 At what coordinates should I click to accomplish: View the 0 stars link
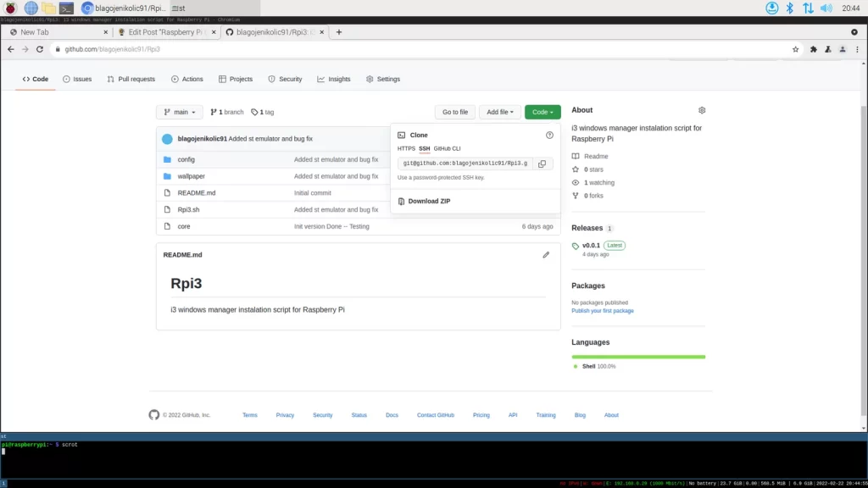click(593, 169)
